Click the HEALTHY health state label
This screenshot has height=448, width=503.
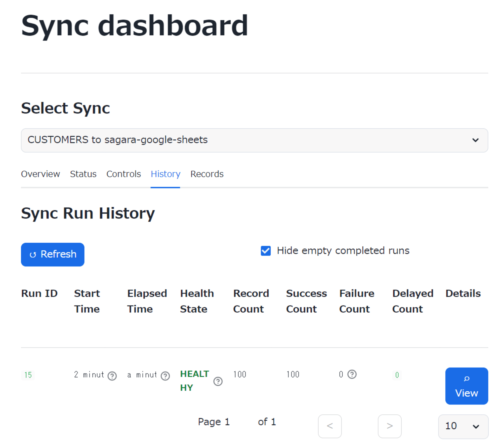[195, 381]
